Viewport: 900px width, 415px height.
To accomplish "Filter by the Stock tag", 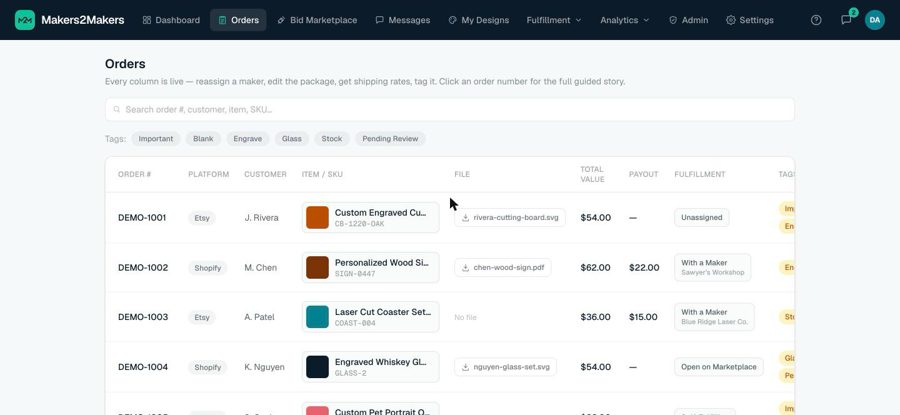I will pyautogui.click(x=332, y=139).
